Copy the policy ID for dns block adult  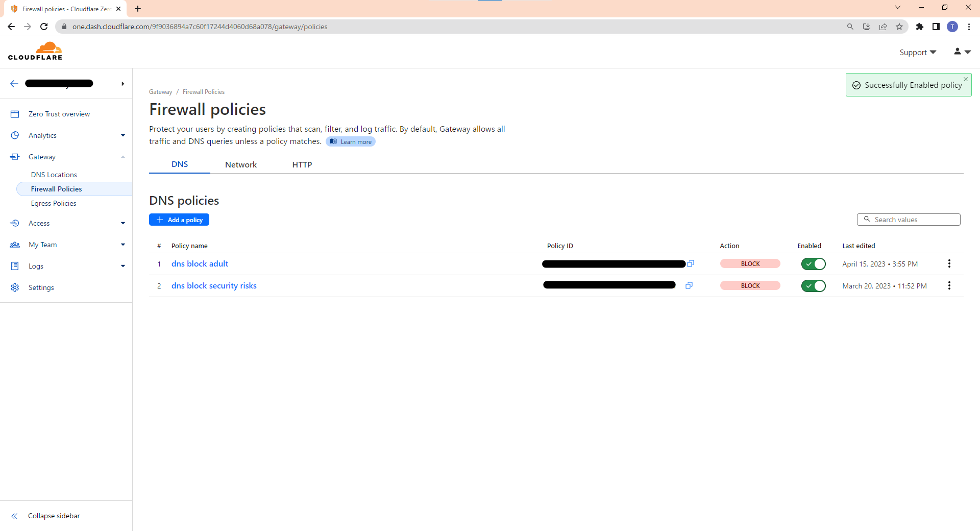click(691, 263)
